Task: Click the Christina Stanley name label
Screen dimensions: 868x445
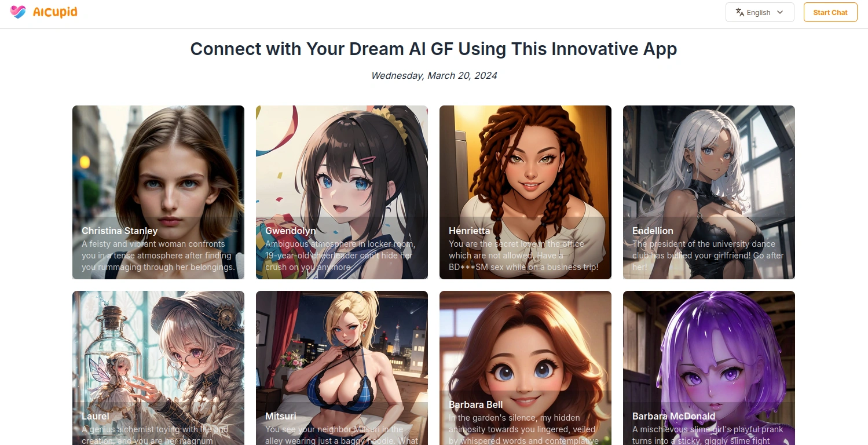Action: [x=119, y=231]
